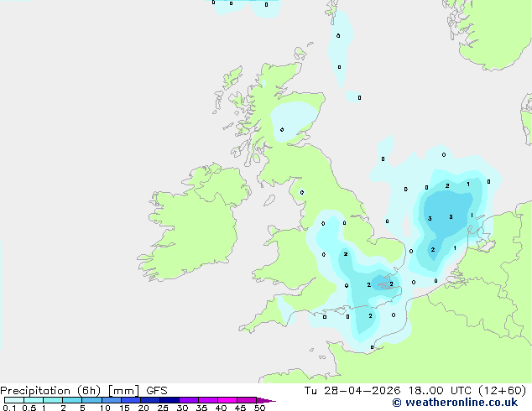Select the 30 mm purple legend box
The image size is (532, 411).
[189, 400]
